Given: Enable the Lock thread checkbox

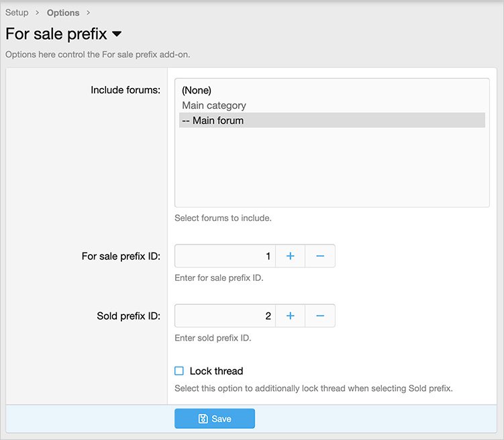Looking at the screenshot, I should click(x=179, y=371).
